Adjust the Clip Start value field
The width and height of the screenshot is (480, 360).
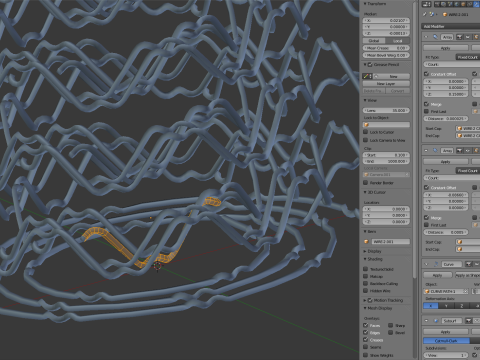(x=386, y=155)
